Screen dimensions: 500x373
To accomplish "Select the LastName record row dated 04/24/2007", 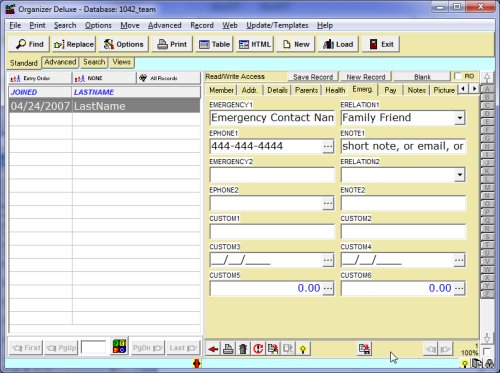I will pyautogui.click(x=104, y=106).
